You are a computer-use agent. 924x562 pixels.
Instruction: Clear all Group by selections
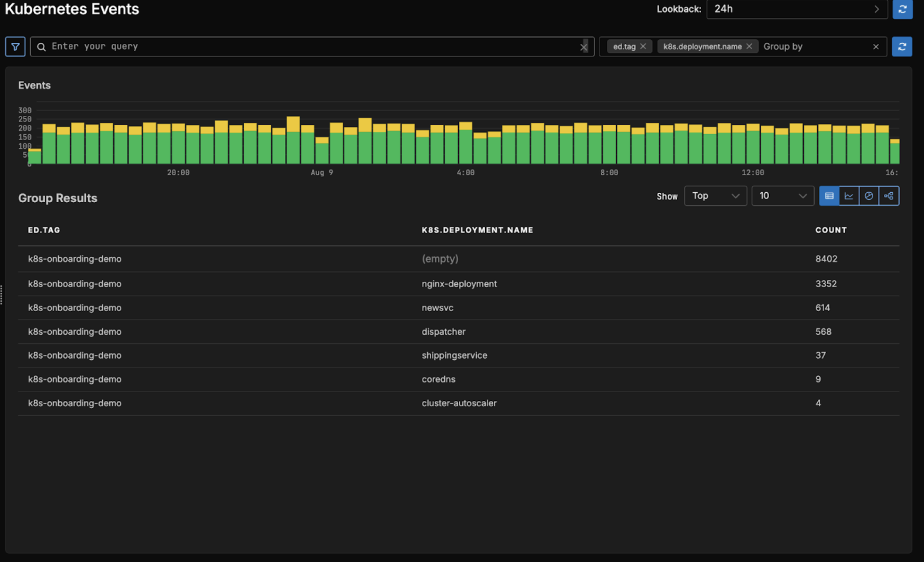coord(876,46)
